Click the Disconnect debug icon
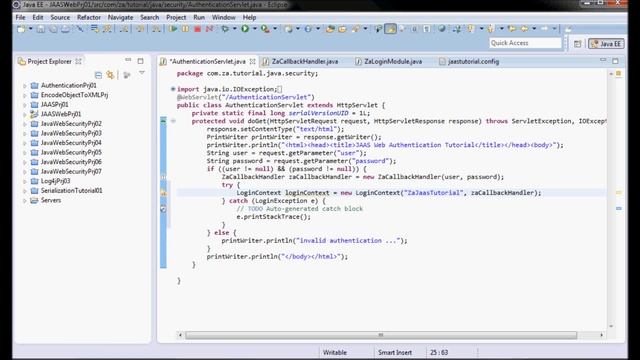The height and width of the screenshot is (360, 640). tap(209, 29)
